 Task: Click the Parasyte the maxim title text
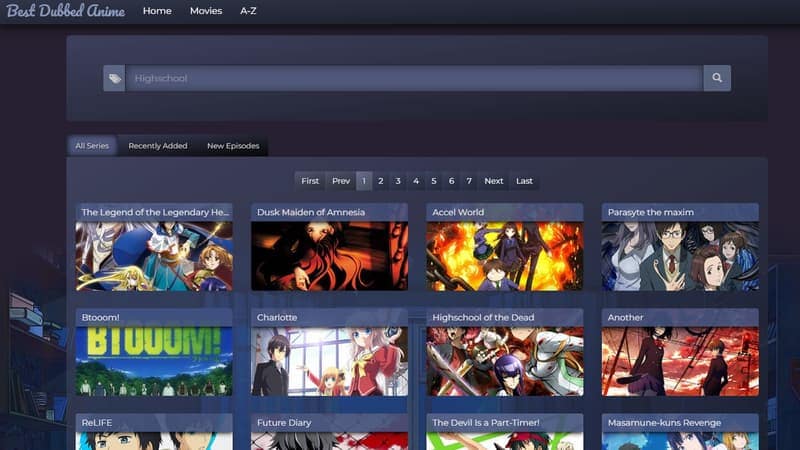click(x=651, y=212)
